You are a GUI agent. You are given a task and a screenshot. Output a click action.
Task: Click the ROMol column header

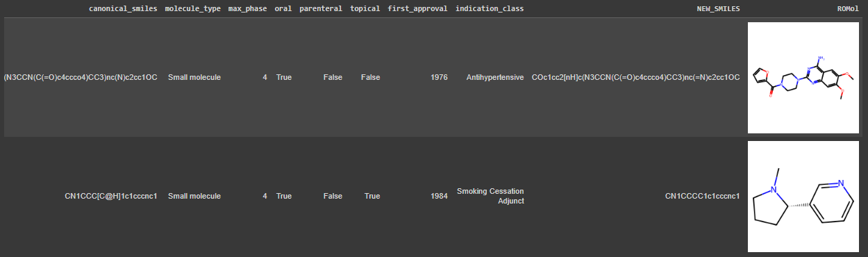point(850,8)
